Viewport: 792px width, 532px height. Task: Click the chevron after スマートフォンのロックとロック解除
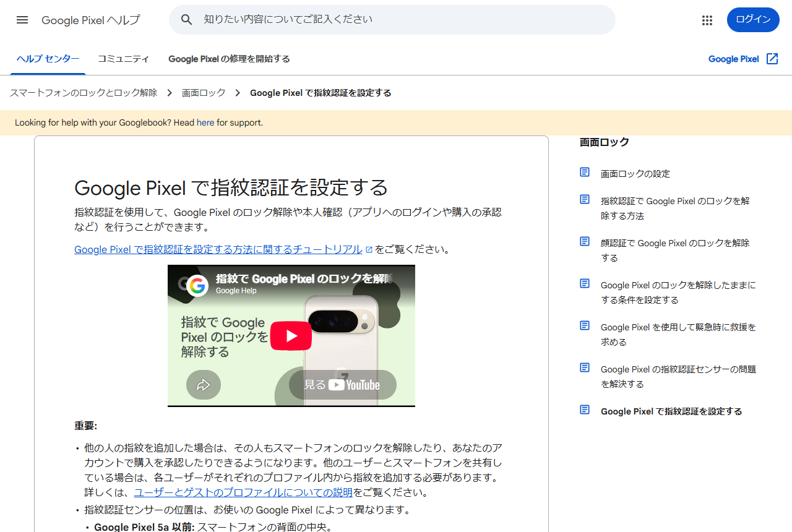pyautogui.click(x=170, y=93)
